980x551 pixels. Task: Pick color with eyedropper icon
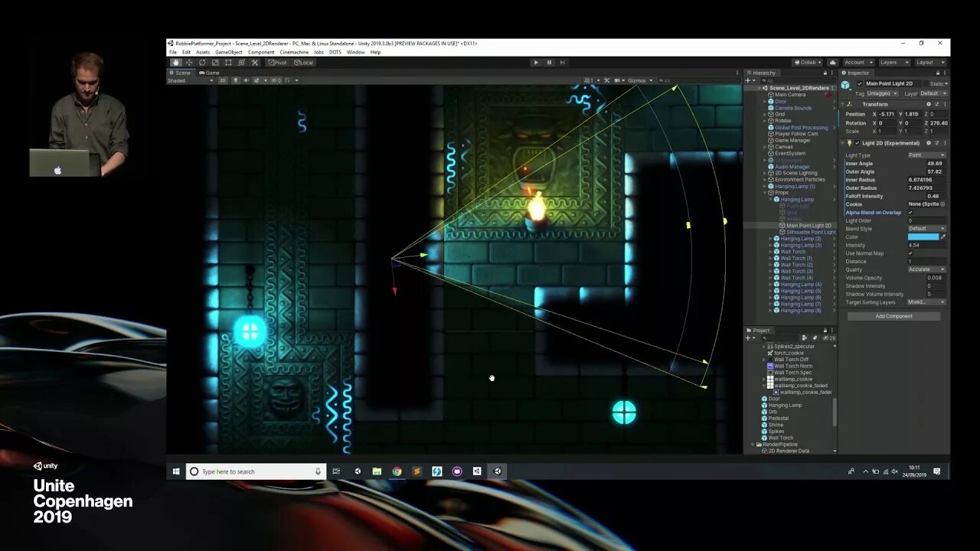pos(943,237)
